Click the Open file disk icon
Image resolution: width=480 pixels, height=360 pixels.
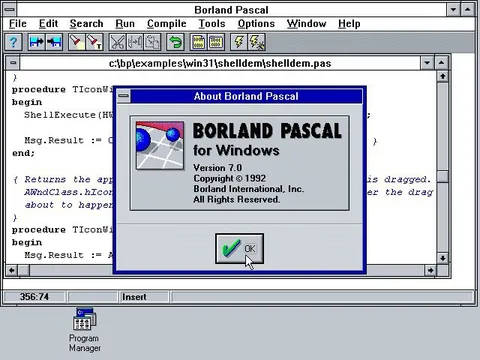click(36, 42)
